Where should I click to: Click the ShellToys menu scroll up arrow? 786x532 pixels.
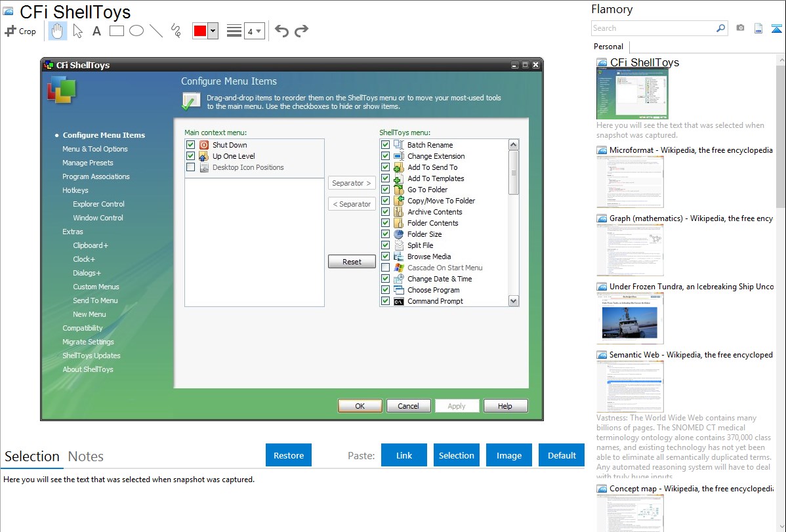[513, 145]
